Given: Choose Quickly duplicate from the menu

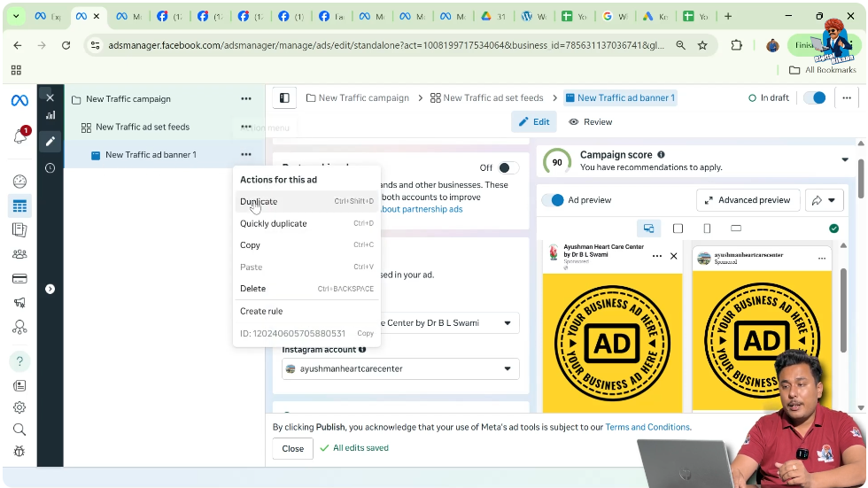Looking at the screenshot, I should point(306,223).
